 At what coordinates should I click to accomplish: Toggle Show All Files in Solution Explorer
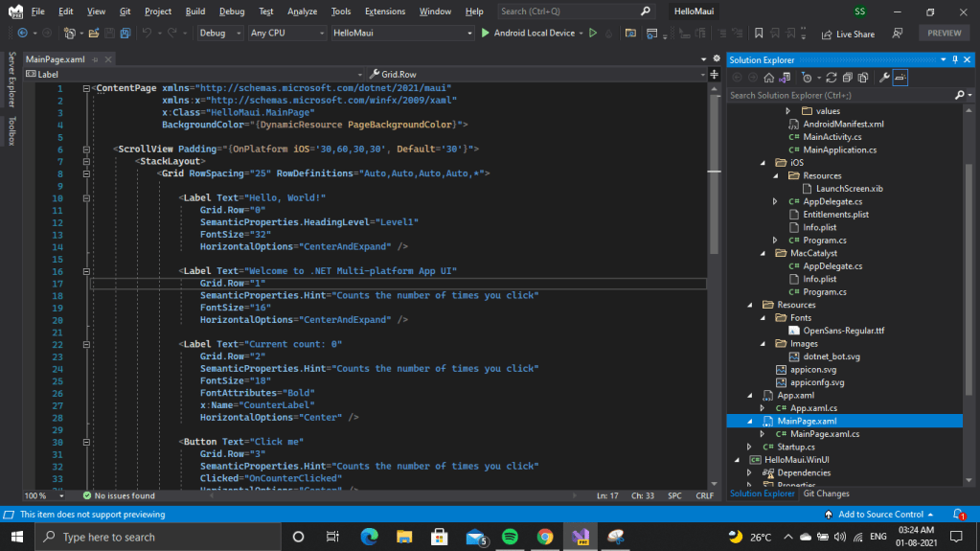[x=861, y=78]
